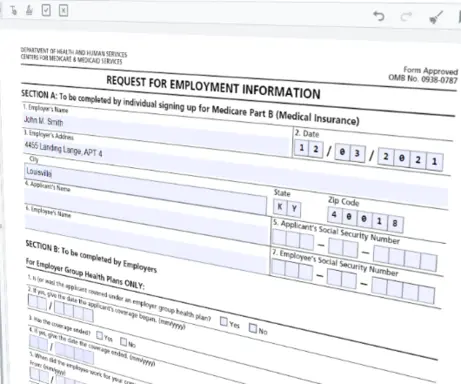The height and width of the screenshot is (384, 461).
Task: Edit Employer's Name field containing John M. Smith
Action: [157, 133]
